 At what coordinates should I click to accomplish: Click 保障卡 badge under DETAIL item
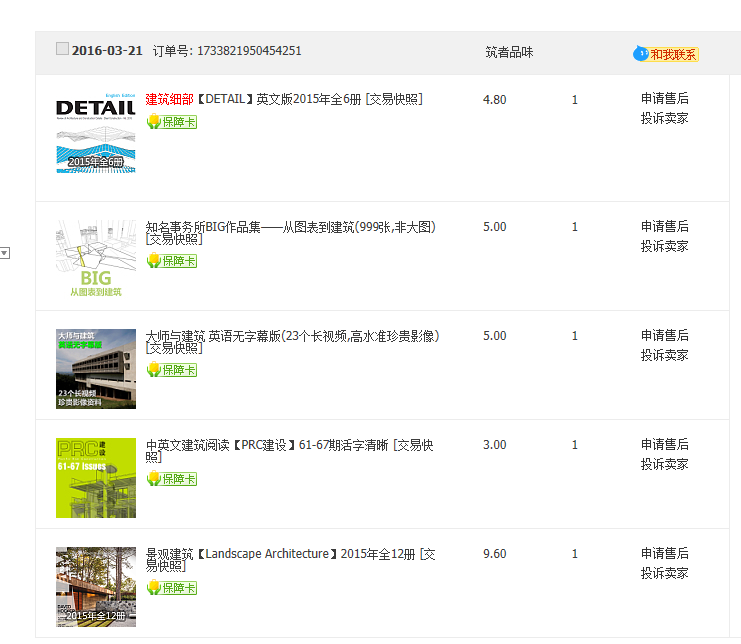(172, 122)
